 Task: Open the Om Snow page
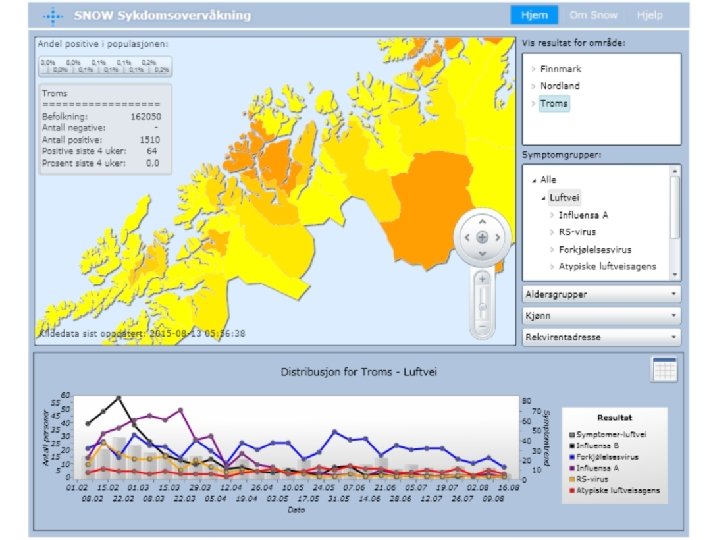click(x=593, y=15)
